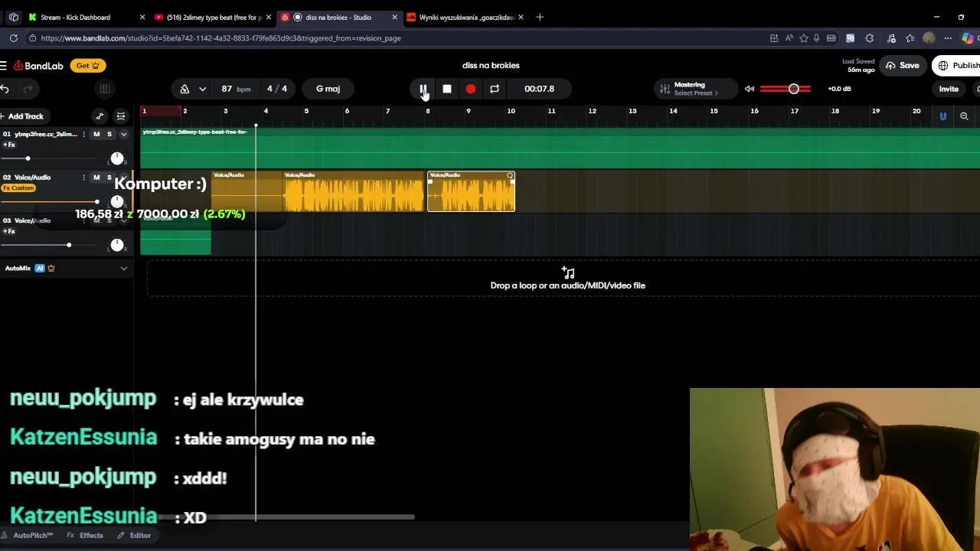Invite collaborators
Viewport: 980px width, 551px height.
pos(949,89)
